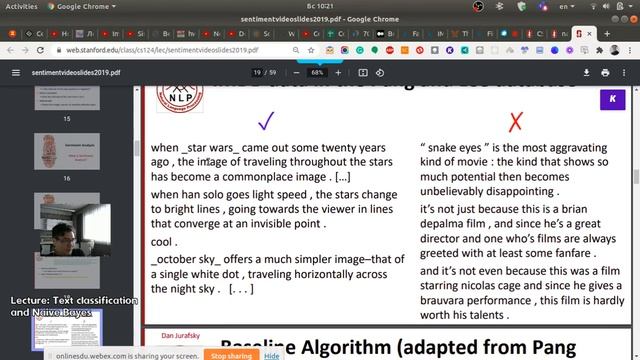640x360 pixels.
Task: Switch to the tab labeled hv
Action: pyautogui.click(x=187, y=34)
